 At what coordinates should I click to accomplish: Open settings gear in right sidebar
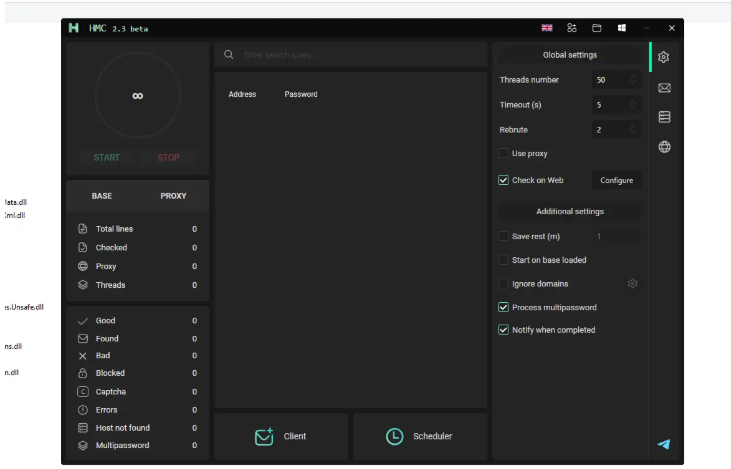coord(663,57)
